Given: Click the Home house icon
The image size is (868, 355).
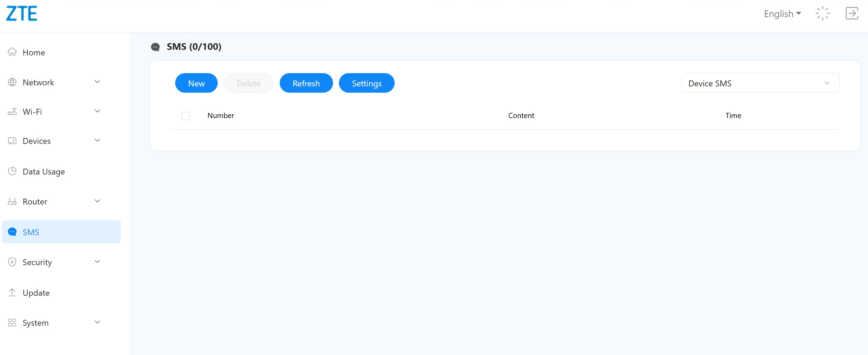Looking at the screenshot, I should tap(12, 52).
